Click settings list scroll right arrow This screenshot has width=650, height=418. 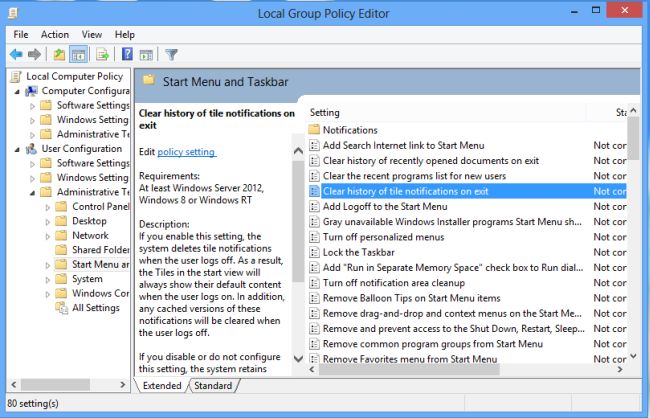(x=620, y=369)
